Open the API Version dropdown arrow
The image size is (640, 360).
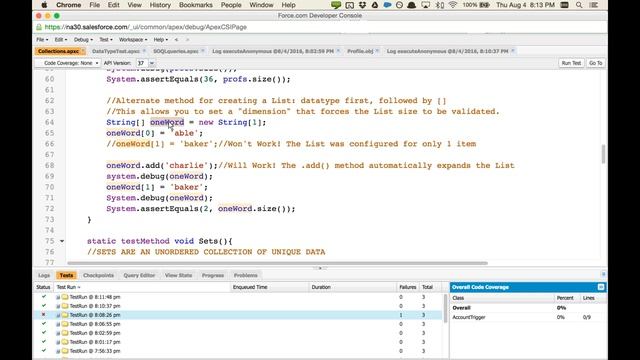pos(152,63)
